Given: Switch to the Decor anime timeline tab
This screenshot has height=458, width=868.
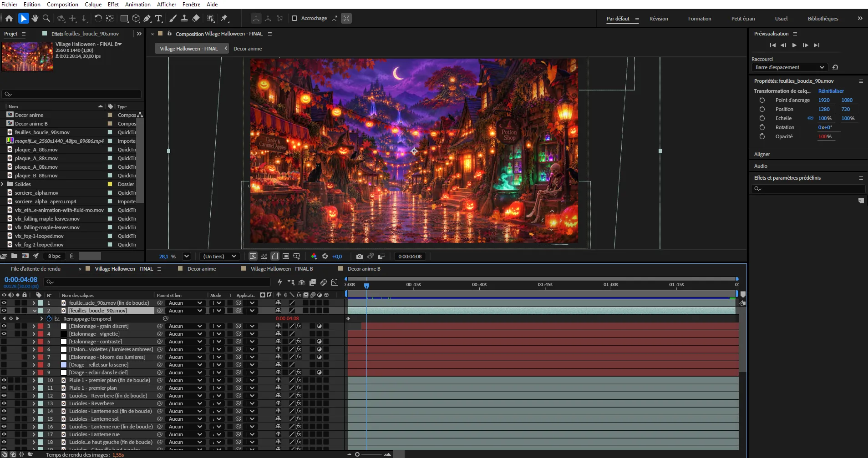Looking at the screenshot, I should click(x=202, y=269).
